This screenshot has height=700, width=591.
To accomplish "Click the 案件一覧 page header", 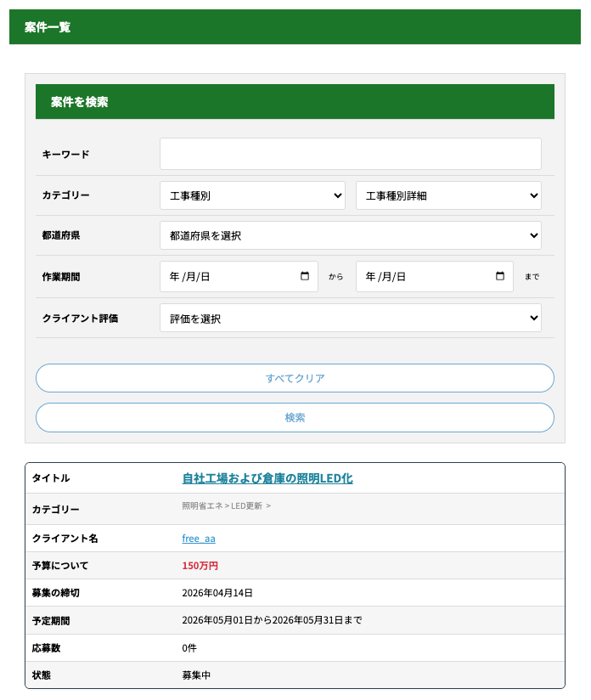I will click(48, 27).
